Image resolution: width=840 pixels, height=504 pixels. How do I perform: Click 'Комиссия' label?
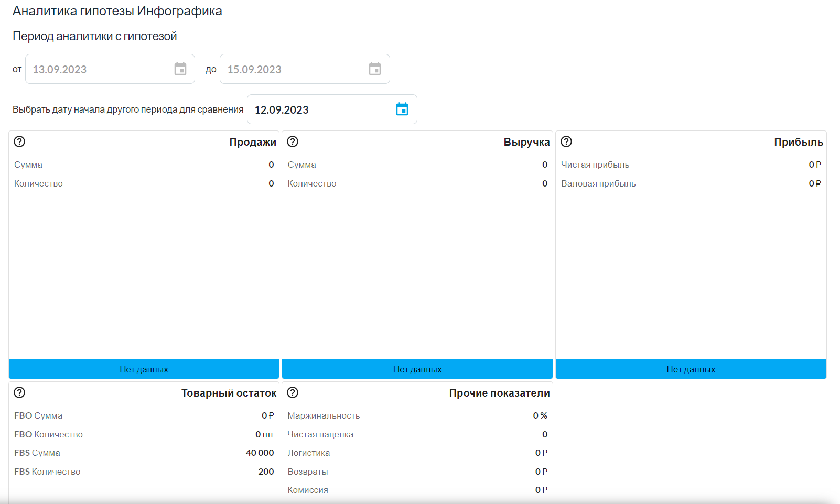pos(308,490)
